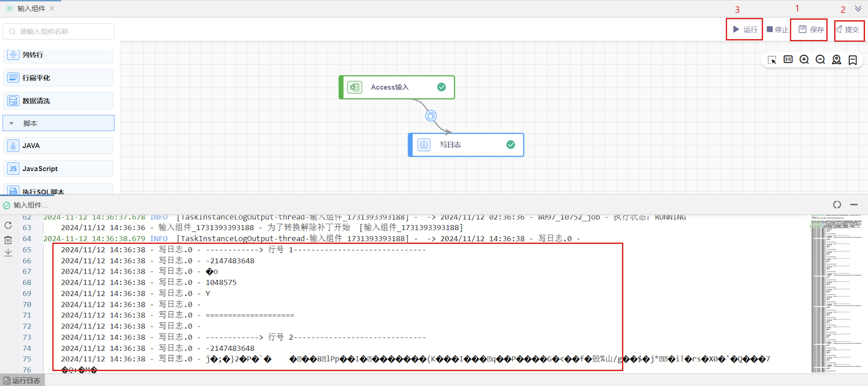The height and width of the screenshot is (386, 868).
Task: Click the zoom in canvas icon
Action: point(804,59)
